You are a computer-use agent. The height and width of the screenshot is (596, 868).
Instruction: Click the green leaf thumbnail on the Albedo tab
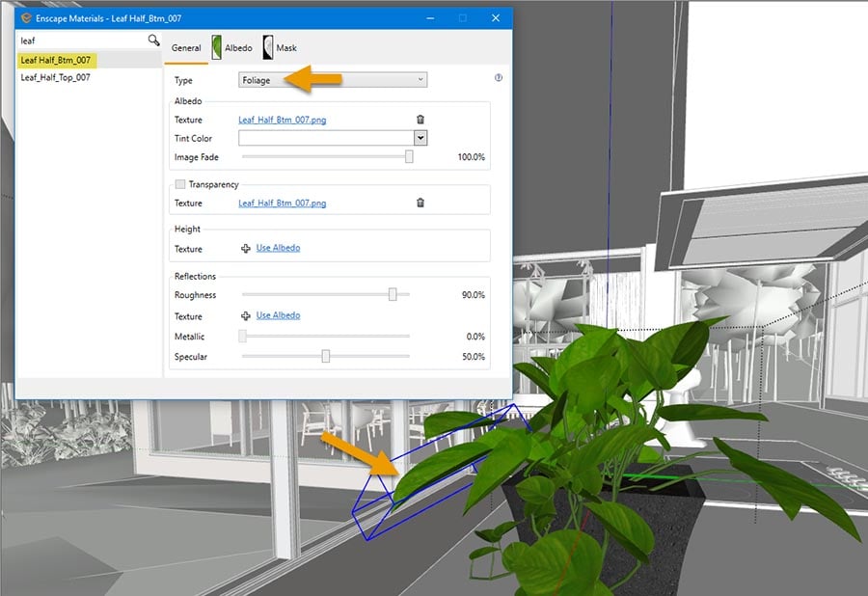[x=215, y=46]
